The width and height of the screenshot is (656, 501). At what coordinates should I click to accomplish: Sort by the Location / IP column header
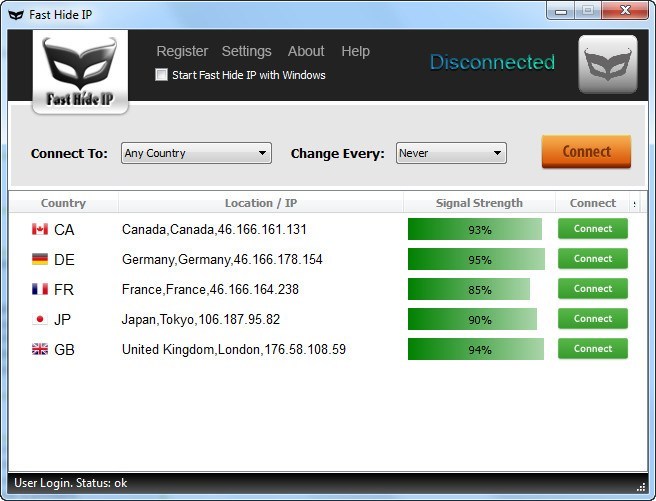click(x=261, y=203)
